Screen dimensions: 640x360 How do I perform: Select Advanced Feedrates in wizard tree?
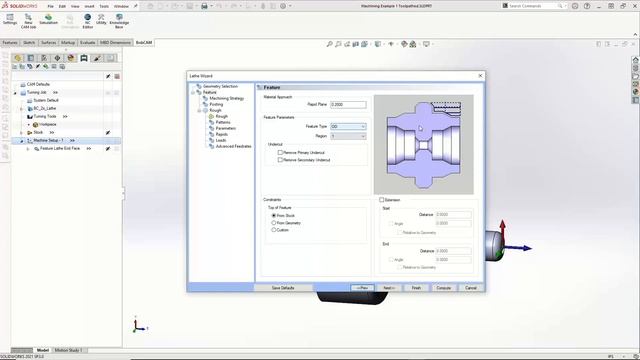[233, 147]
